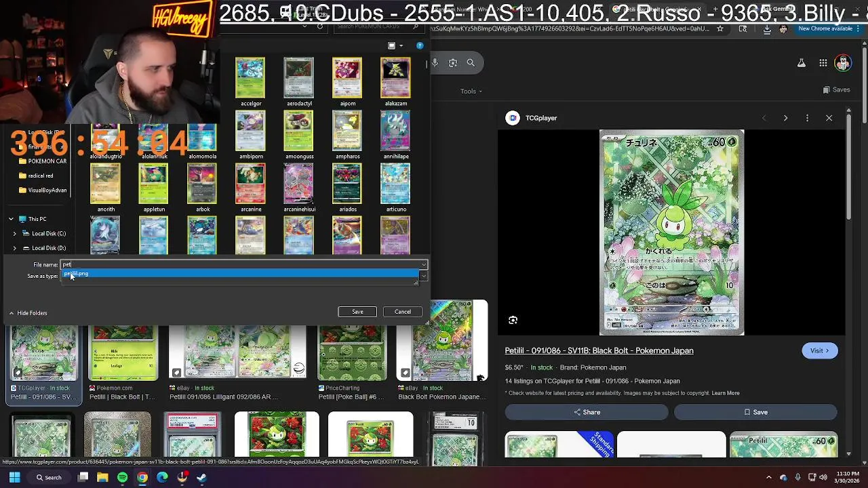Go to next image in preview panel

tap(785, 118)
